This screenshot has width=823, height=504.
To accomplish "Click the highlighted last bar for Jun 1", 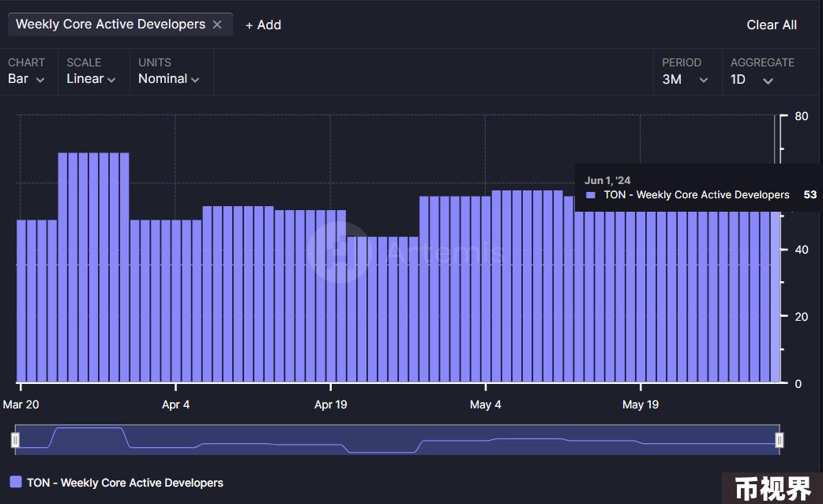I will 776,296.
